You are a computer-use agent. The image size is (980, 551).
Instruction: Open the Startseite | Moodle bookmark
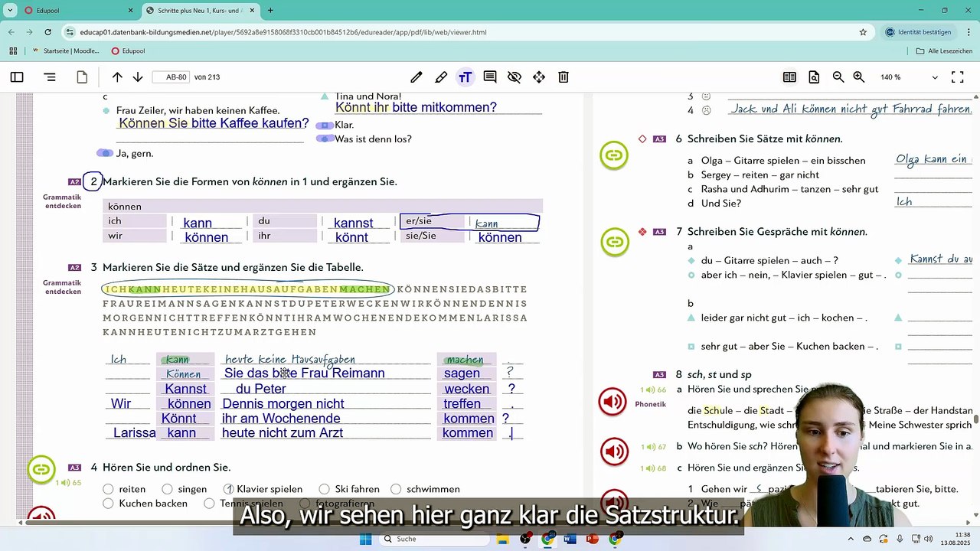click(x=67, y=51)
